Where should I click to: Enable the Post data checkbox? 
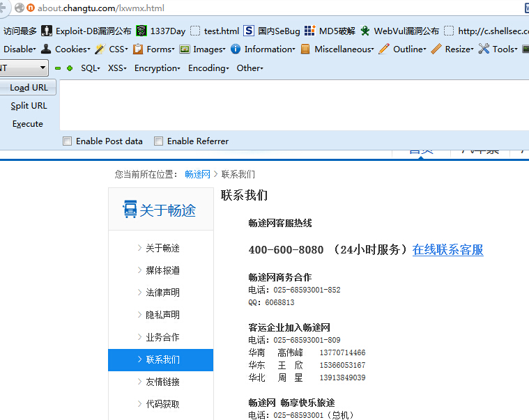coord(67,141)
